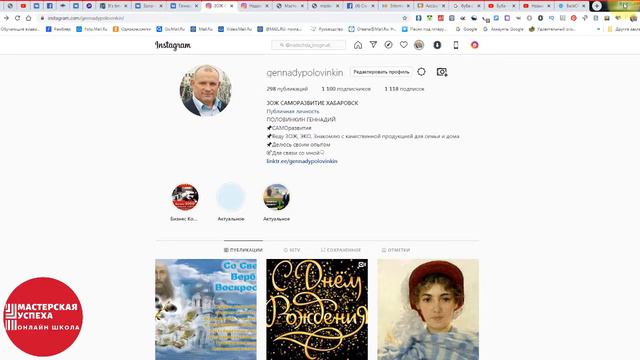Switch to the ОТМЕТКИ tab

[x=396, y=250]
